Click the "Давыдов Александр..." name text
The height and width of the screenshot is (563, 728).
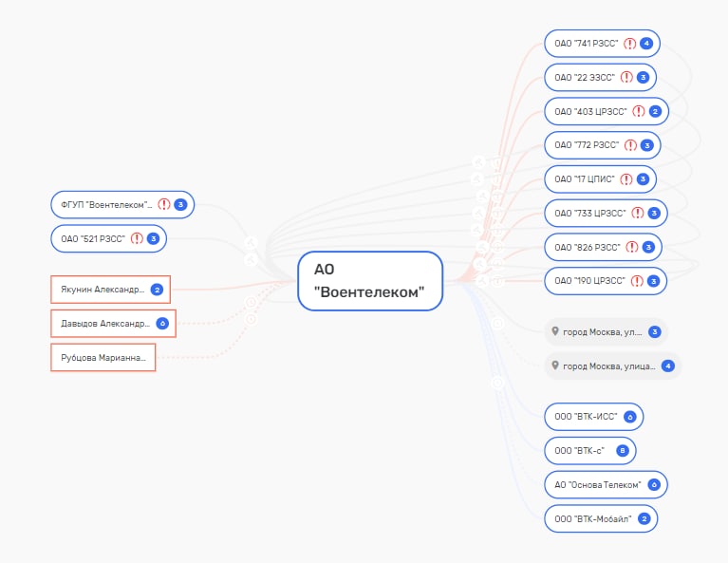pyautogui.click(x=105, y=324)
